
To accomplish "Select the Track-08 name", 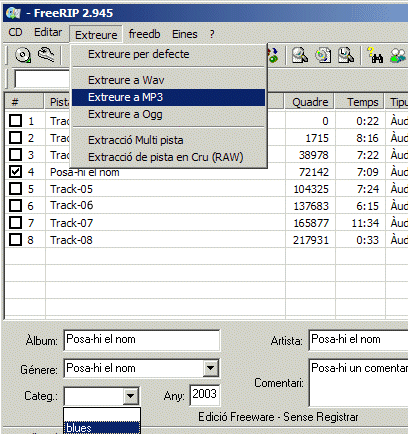I will point(71,240).
